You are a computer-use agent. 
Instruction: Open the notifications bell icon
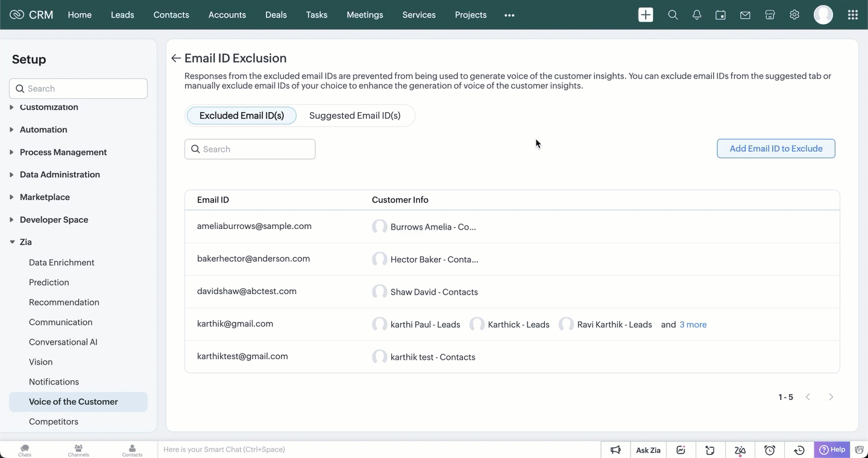[x=697, y=15]
